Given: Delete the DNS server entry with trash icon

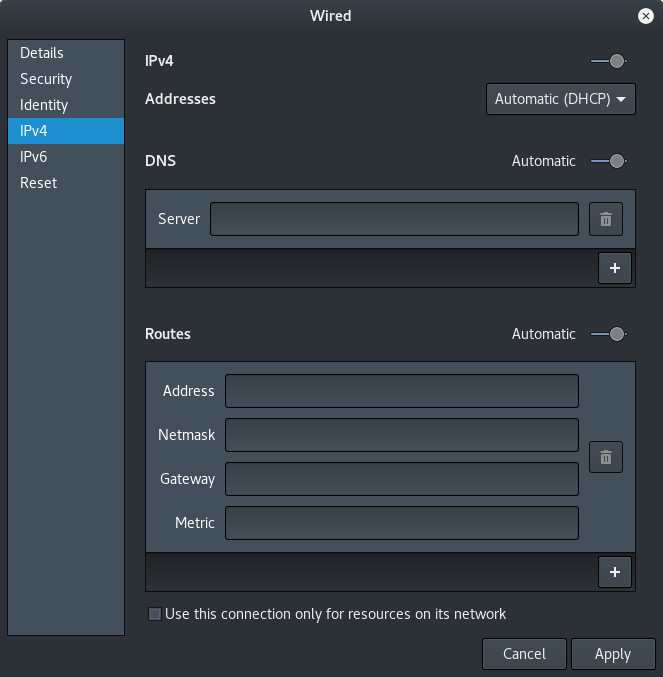Looking at the screenshot, I should [605, 219].
